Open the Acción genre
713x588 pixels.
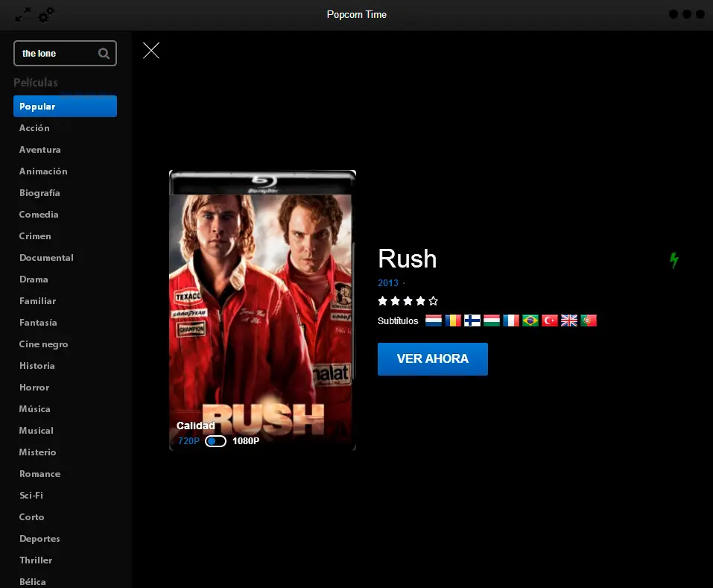click(x=34, y=128)
